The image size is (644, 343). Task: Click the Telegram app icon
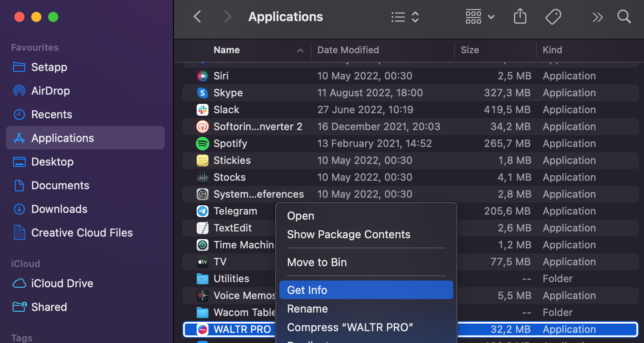(203, 211)
